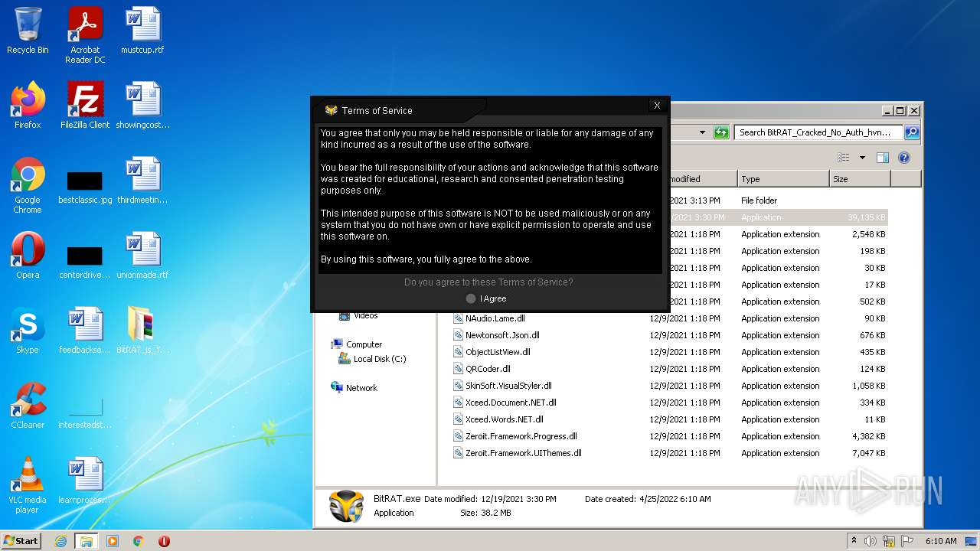Change the view with the view icon
980x551 pixels.
click(x=843, y=158)
